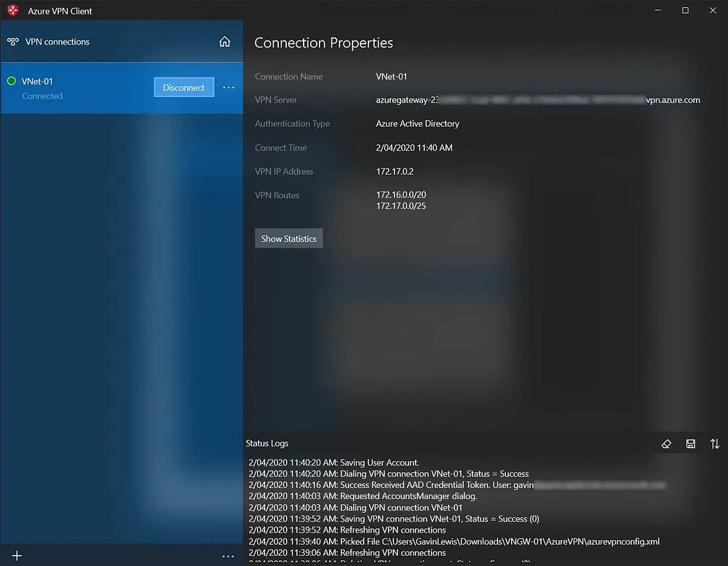728x566 pixels.
Task: Reverse log order with the sort arrows icon
Action: tap(715, 444)
